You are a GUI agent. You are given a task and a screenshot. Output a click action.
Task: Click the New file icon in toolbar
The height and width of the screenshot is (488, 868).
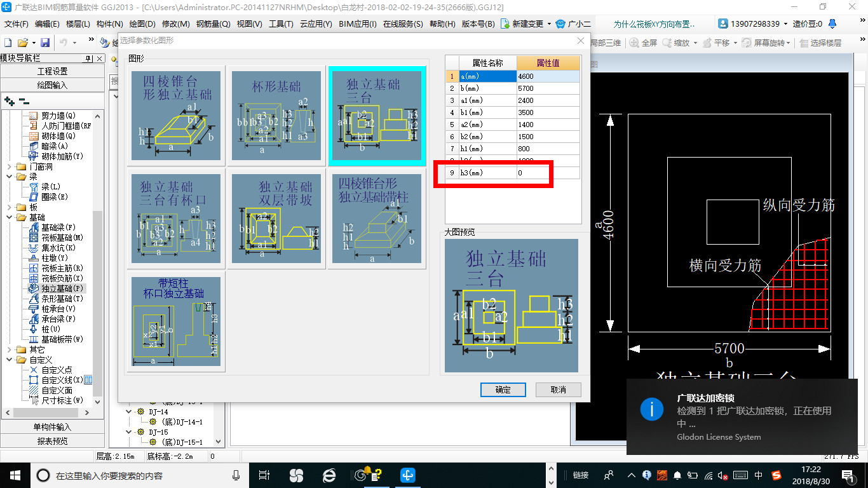(x=8, y=43)
